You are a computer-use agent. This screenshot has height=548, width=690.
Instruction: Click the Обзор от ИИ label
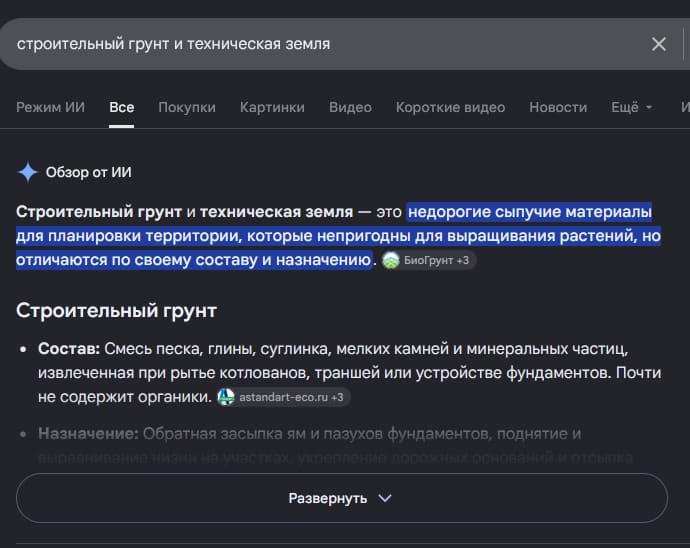(x=88, y=172)
